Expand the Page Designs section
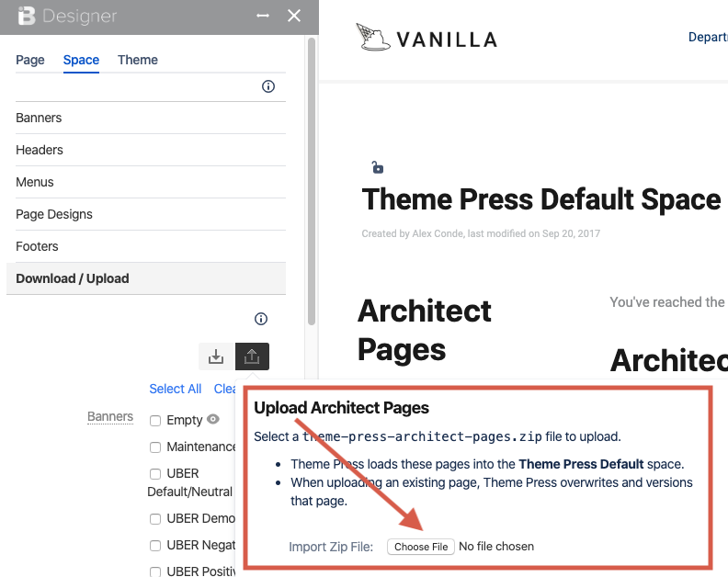728x577 pixels. [151, 214]
